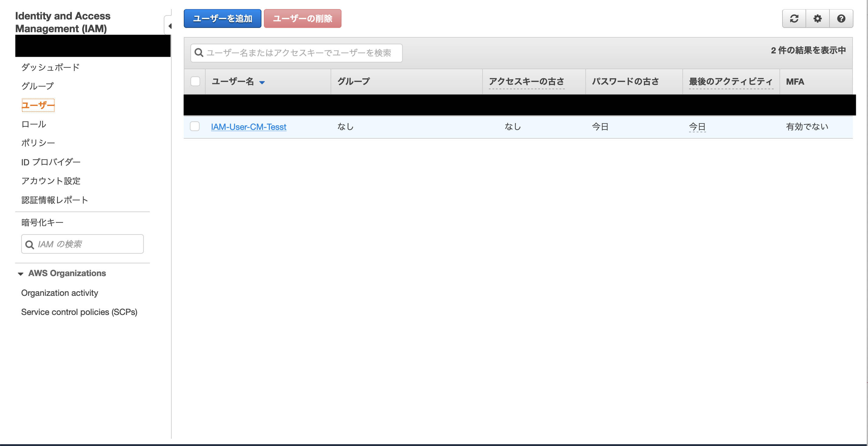Check the IAM-User-CM-Tesst row checkbox
Viewport: 868px width, 446px height.
(x=195, y=127)
